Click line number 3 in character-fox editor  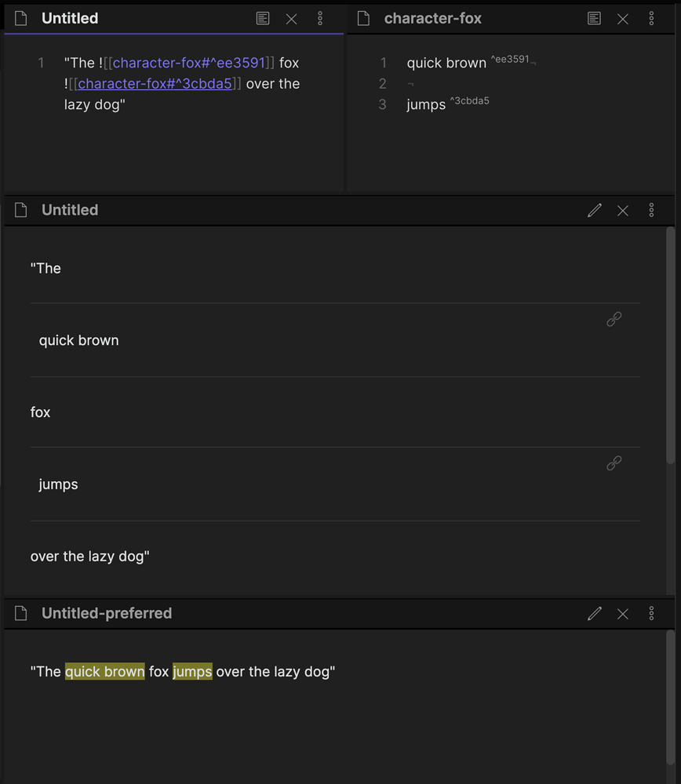click(383, 104)
